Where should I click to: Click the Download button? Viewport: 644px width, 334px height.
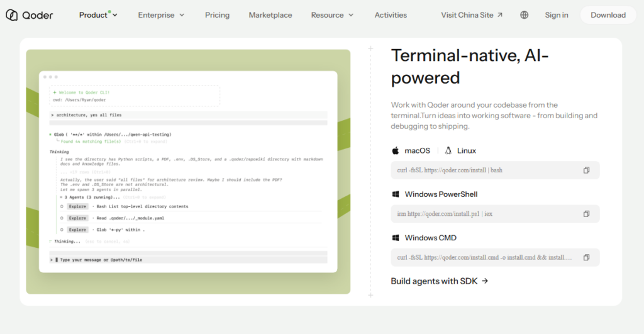point(608,15)
